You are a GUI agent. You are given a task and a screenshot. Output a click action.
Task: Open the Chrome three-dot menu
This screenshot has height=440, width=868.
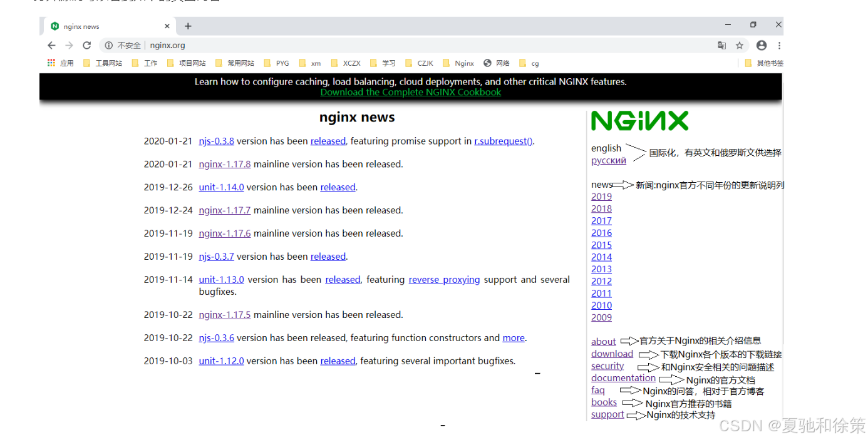pos(779,45)
